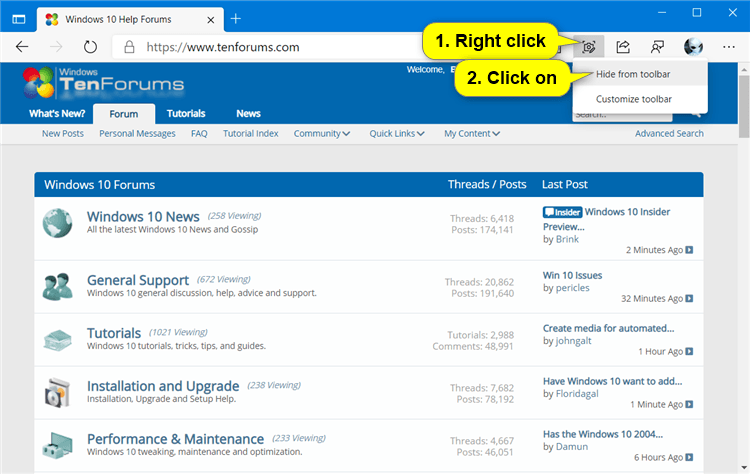Open the News navigation tab

coord(248,114)
